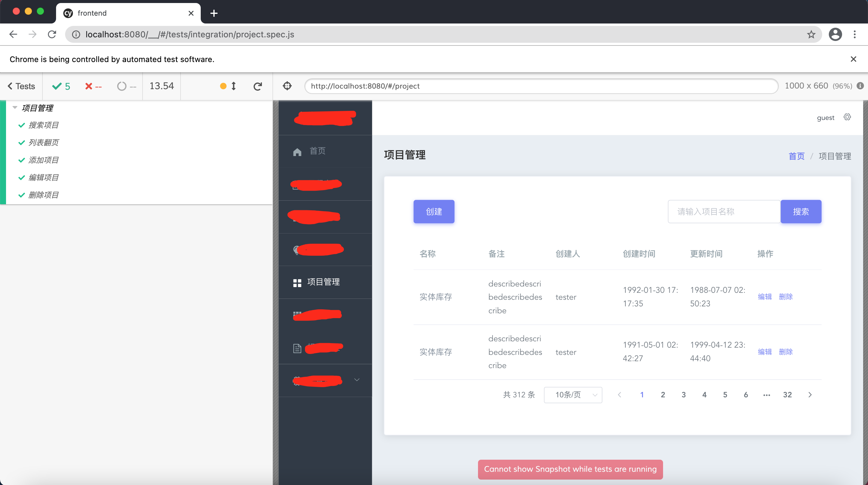Toggle the auto-scrolling arrow icon
This screenshot has width=868, height=485.
233,86
